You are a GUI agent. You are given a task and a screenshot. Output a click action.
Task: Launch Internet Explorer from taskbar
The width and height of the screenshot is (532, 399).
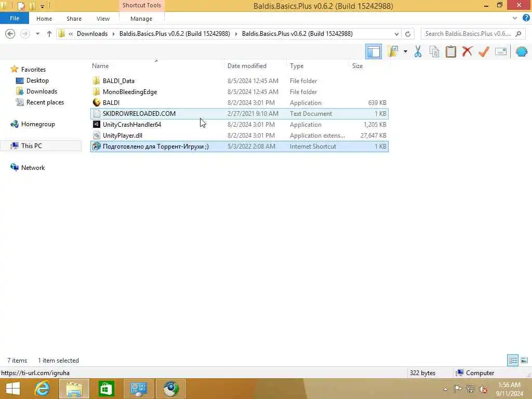point(42,389)
